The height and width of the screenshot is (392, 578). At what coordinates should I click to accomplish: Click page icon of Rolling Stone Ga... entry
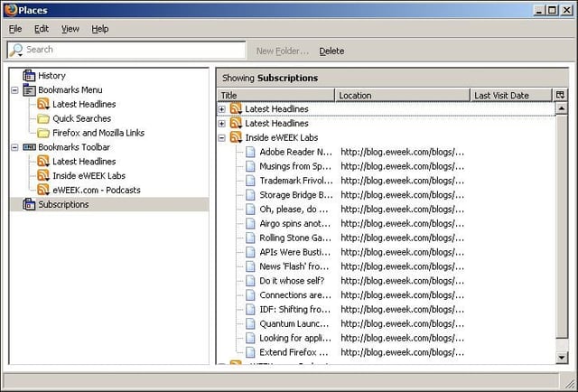(x=250, y=238)
